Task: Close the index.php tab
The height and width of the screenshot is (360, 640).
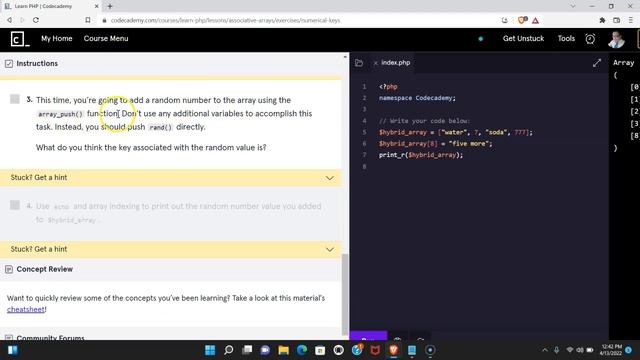Action: pyautogui.click(x=375, y=63)
